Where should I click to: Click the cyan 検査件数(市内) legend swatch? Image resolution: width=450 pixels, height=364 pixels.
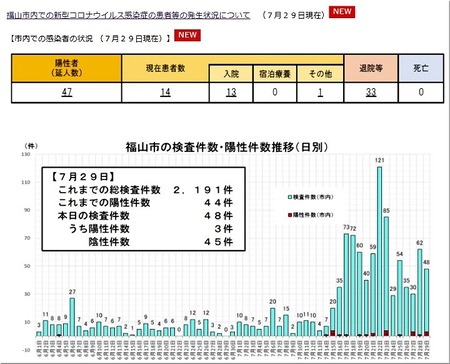[290, 197]
